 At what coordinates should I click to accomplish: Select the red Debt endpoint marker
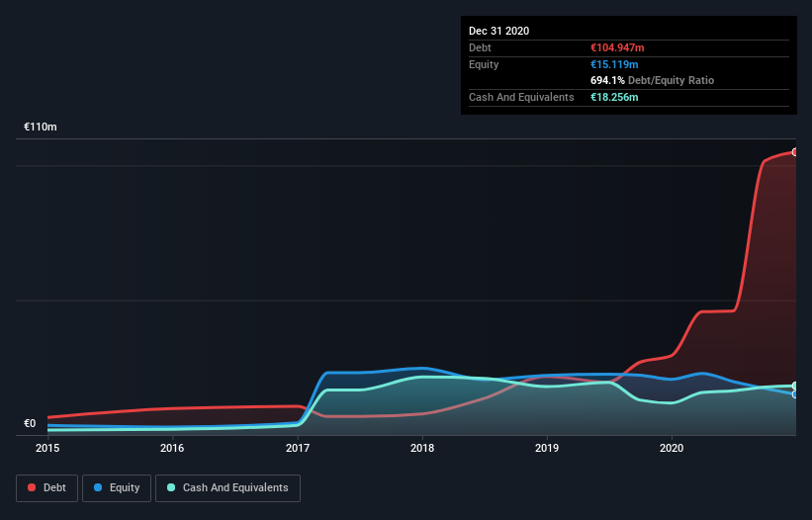click(x=794, y=152)
